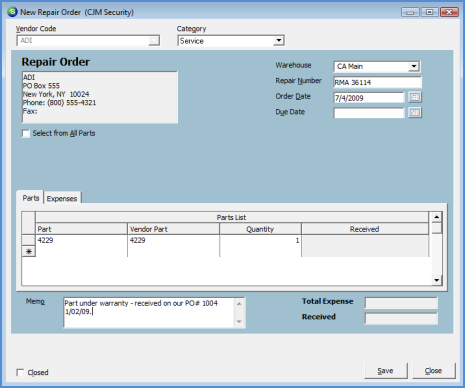Image resolution: width=465 pixels, height=388 pixels.
Task: Switch to the Expenses tab
Action: click(62, 198)
